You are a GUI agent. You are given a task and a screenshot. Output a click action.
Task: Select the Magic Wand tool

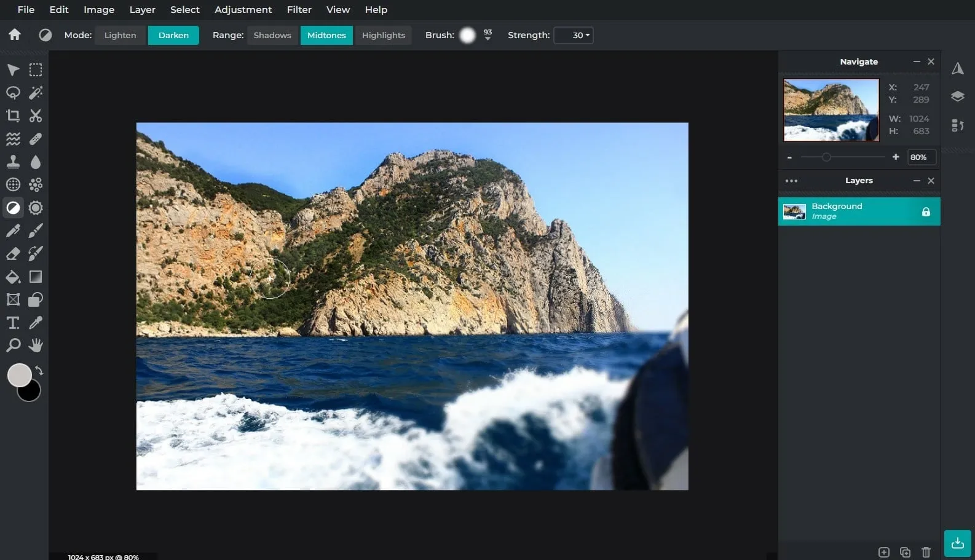[x=36, y=92]
